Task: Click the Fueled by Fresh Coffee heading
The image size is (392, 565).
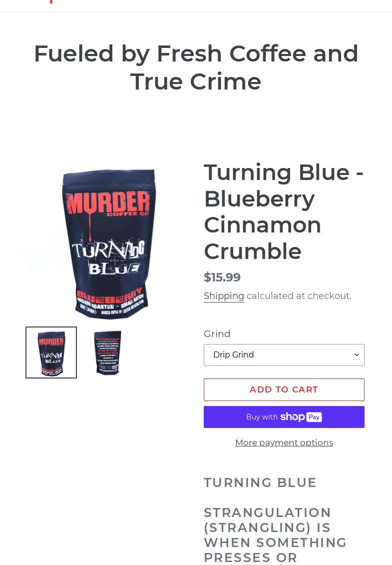Action: pyautogui.click(x=196, y=67)
